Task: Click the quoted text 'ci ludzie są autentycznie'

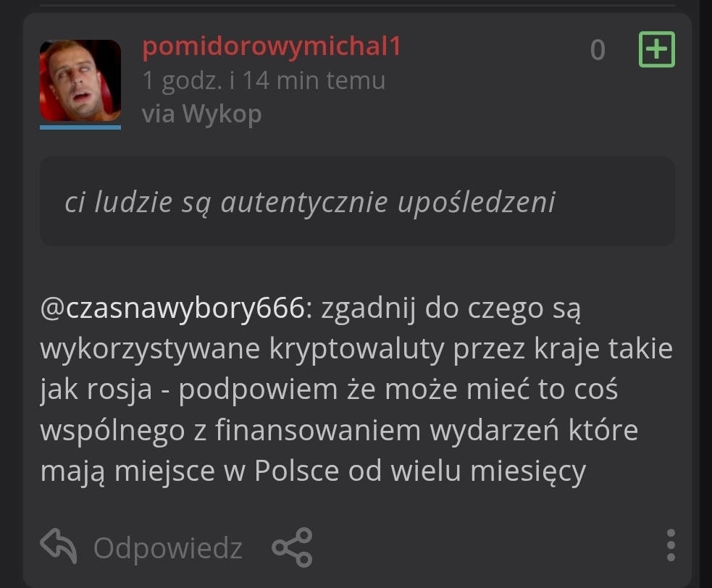Action: [226, 202]
